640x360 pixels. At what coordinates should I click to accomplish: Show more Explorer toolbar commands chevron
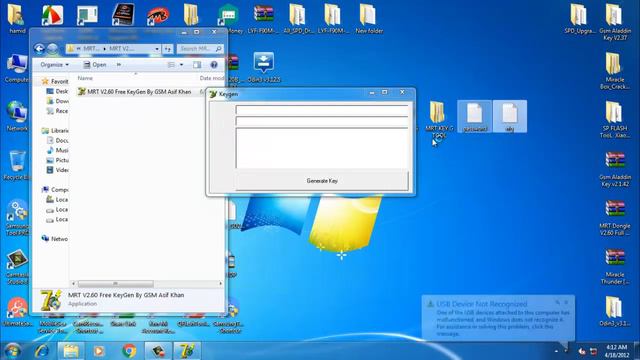[119, 64]
